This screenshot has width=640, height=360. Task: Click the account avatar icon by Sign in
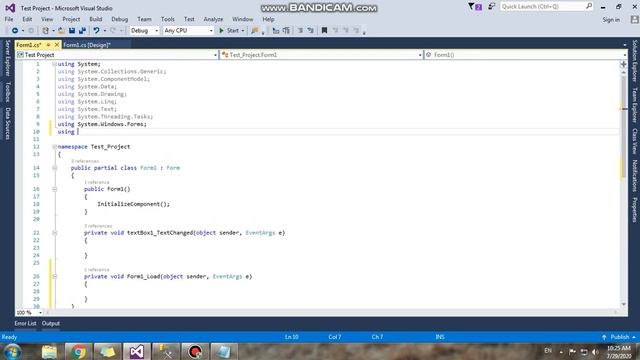click(634, 19)
